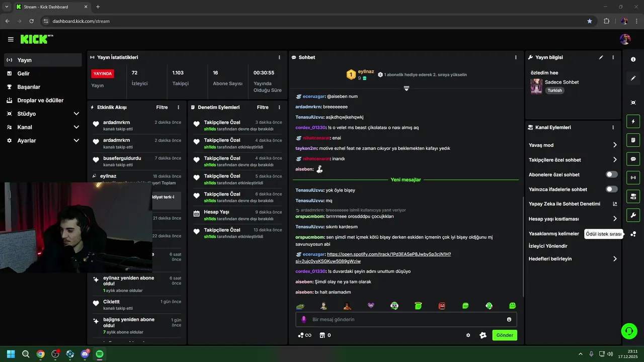
Task: Open Takipçilere özel sohbet settings arrow
Action: pos(615,160)
